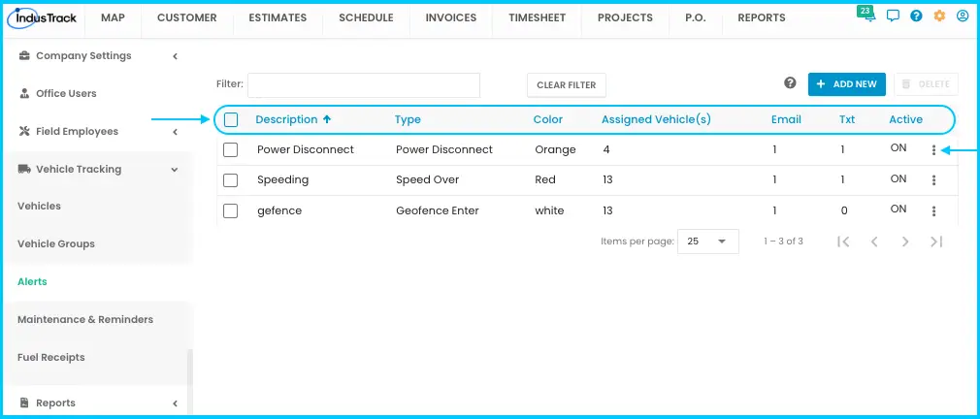The height and width of the screenshot is (419, 980).
Task: Open the Items per page dropdown
Action: (x=708, y=242)
